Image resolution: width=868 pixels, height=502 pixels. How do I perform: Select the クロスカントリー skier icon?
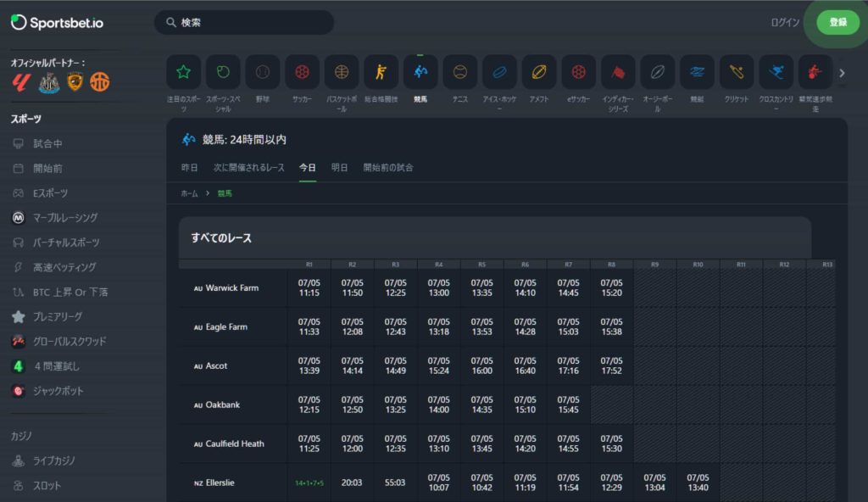[776, 72]
